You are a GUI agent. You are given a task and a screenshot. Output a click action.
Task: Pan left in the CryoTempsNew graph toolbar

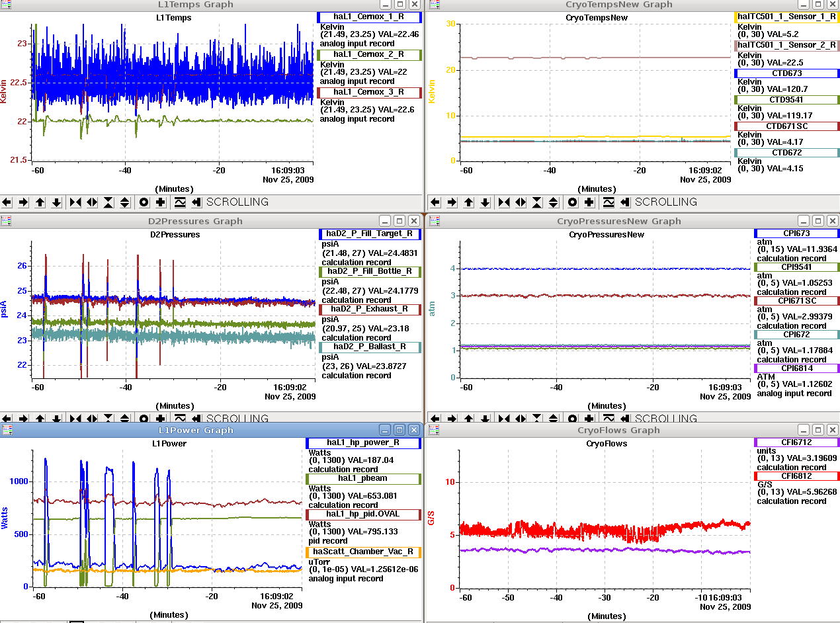click(x=436, y=202)
